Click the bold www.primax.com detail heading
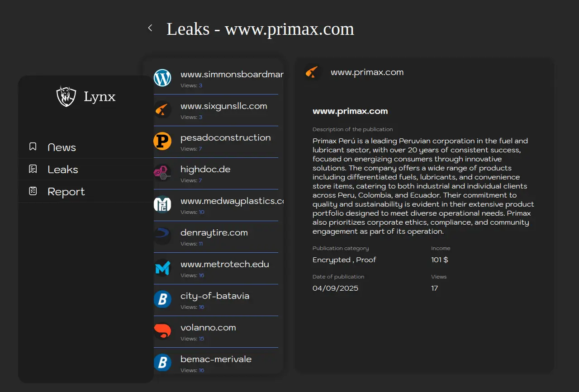Screen dimensions: 579x392 (350, 111)
